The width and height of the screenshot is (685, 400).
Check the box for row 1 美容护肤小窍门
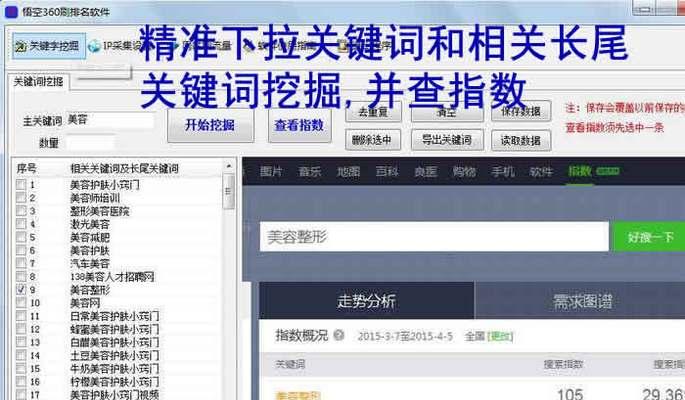21,185
